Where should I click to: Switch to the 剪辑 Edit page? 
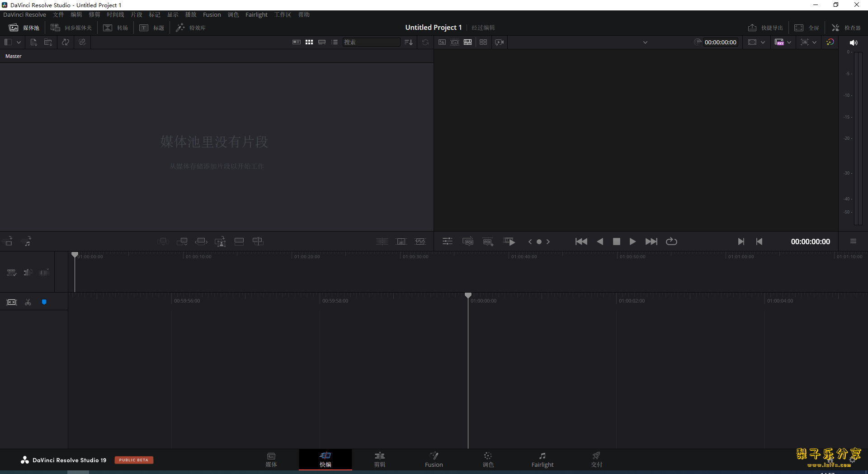coord(380,460)
